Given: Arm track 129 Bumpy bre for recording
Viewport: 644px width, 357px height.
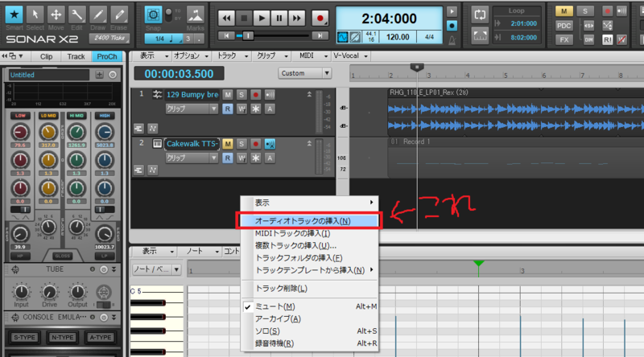Looking at the screenshot, I should point(255,95).
